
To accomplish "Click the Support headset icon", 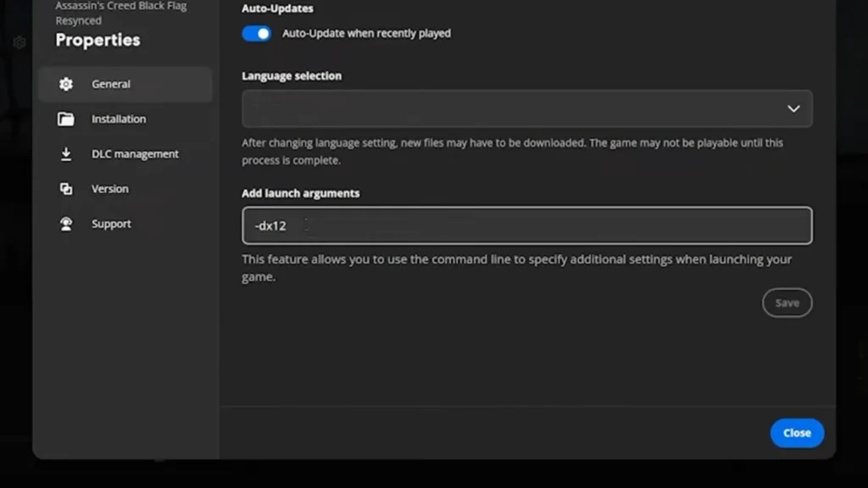I will click(66, 224).
